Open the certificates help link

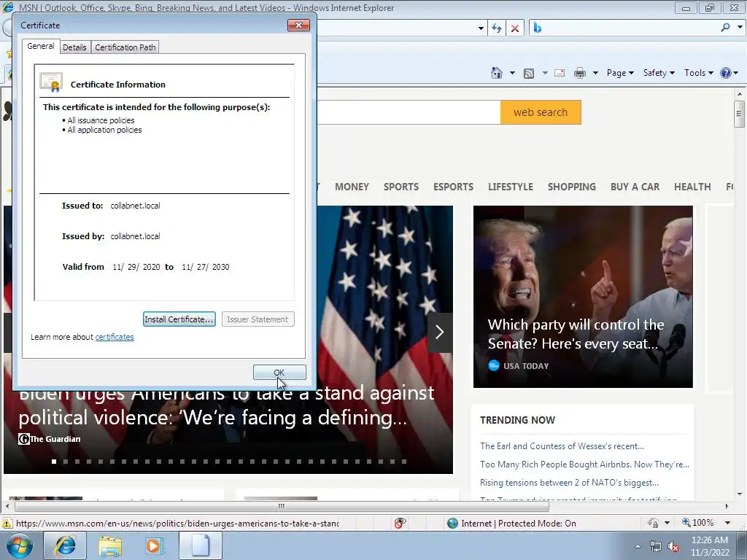click(115, 337)
